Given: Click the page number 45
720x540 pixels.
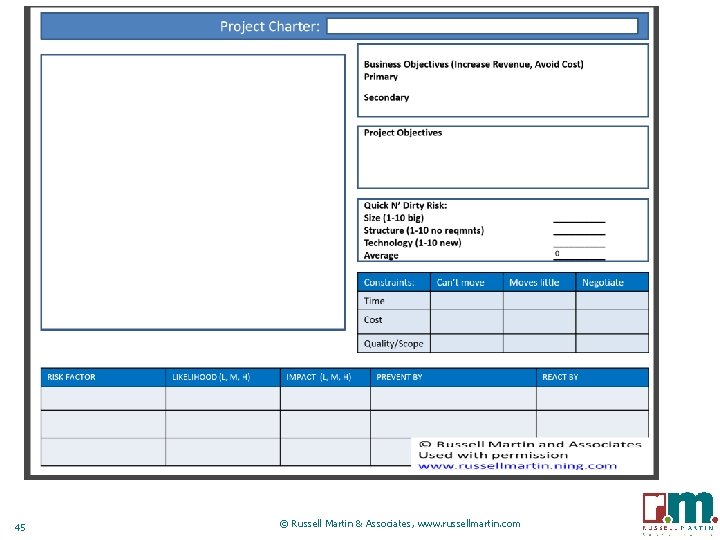Looking at the screenshot, I should [x=20, y=527].
